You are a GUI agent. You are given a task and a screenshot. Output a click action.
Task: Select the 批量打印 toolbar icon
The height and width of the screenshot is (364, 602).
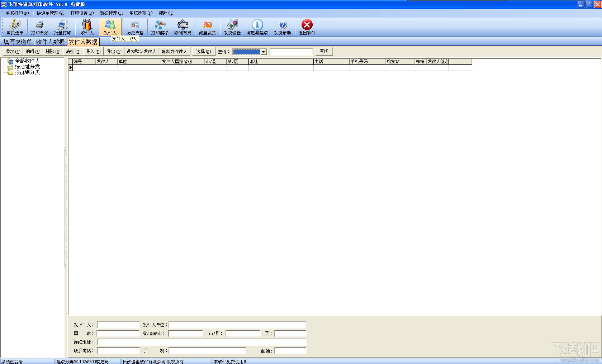pos(63,27)
